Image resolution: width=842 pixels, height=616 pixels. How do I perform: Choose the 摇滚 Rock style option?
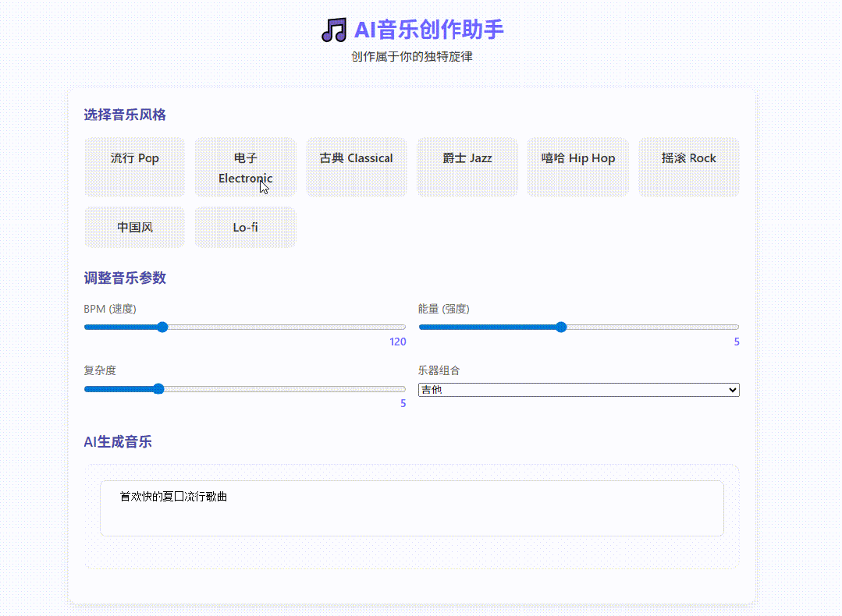688,167
